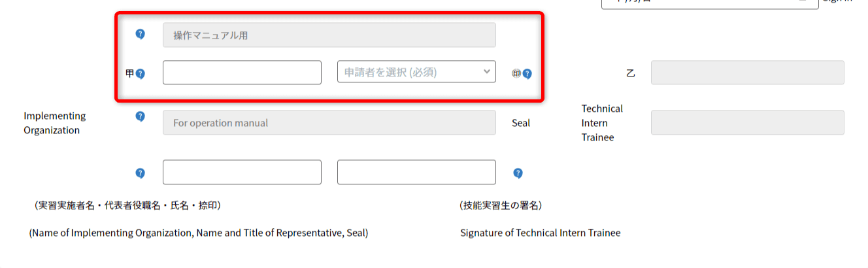The height and width of the screenshot is (268, 868).
Task: Click the chevron arrow of applicant dropdown
Action: pyautogui.click(x=486, y=71)
